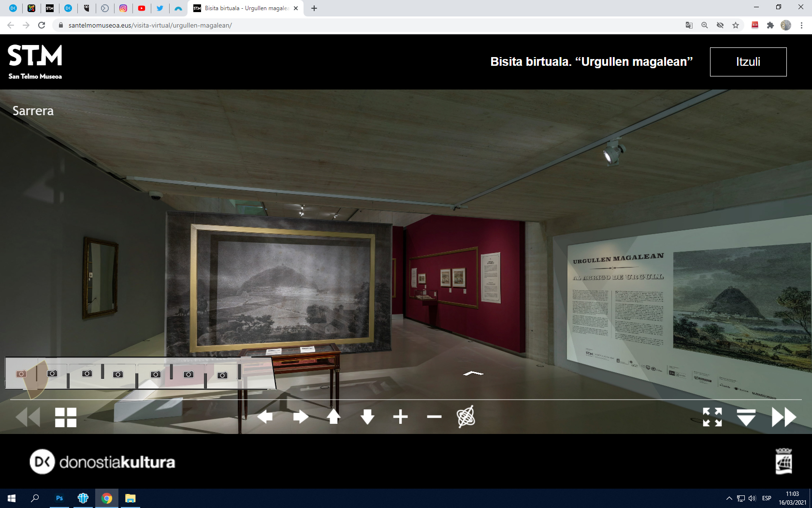Tilt the panorama view down
Viewport: 812px width, 508px height.
point(367,417)
